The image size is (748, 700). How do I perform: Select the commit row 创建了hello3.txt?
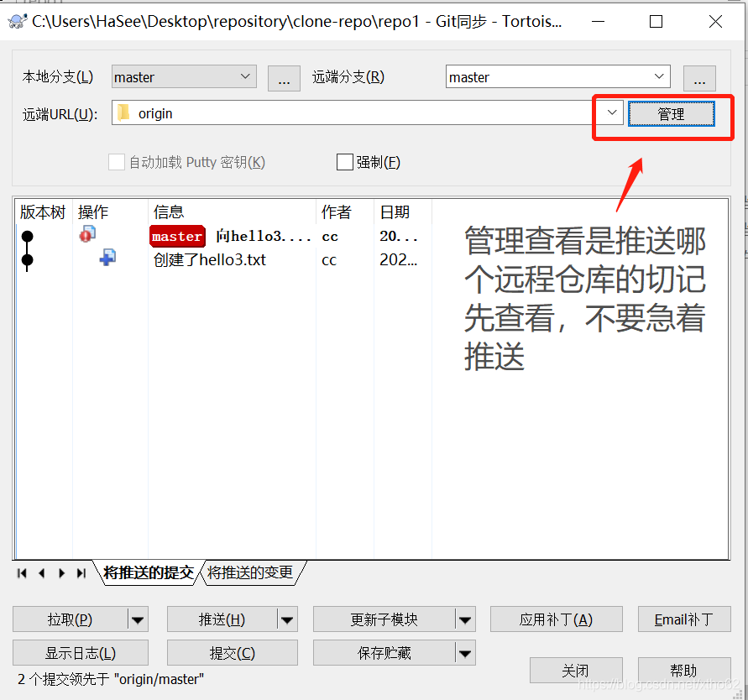click(x=223, y=260)
